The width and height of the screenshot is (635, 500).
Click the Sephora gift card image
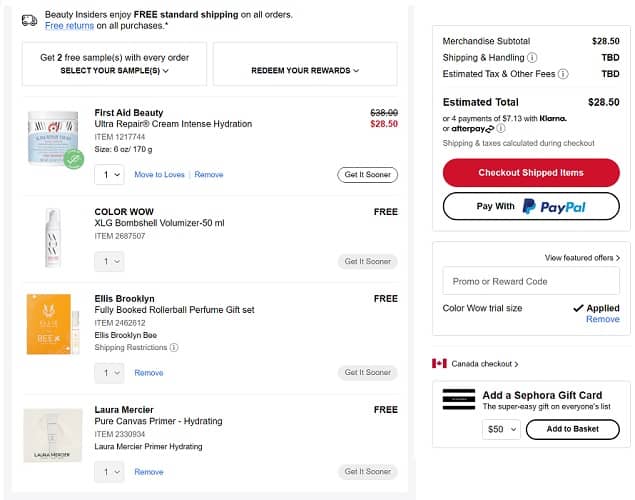click(x=459, y=400)
